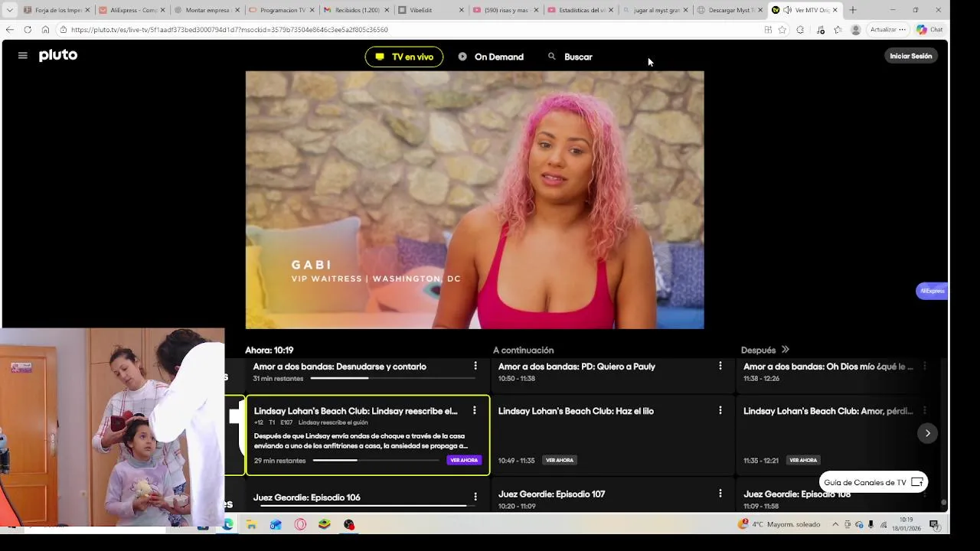This screenshot has height=551, width=980.
Task: Open options for Amor a dos bandas: Desnudarse y contarlo
Action: click(475, 367)
